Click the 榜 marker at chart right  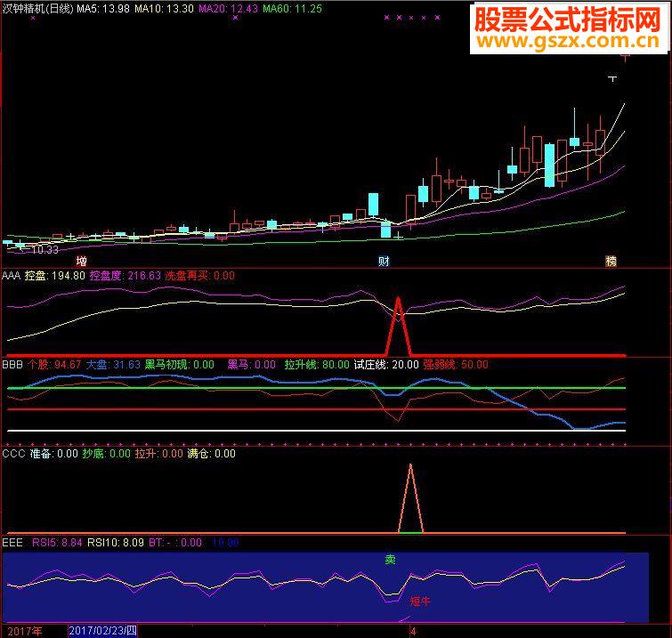point(611,261)
